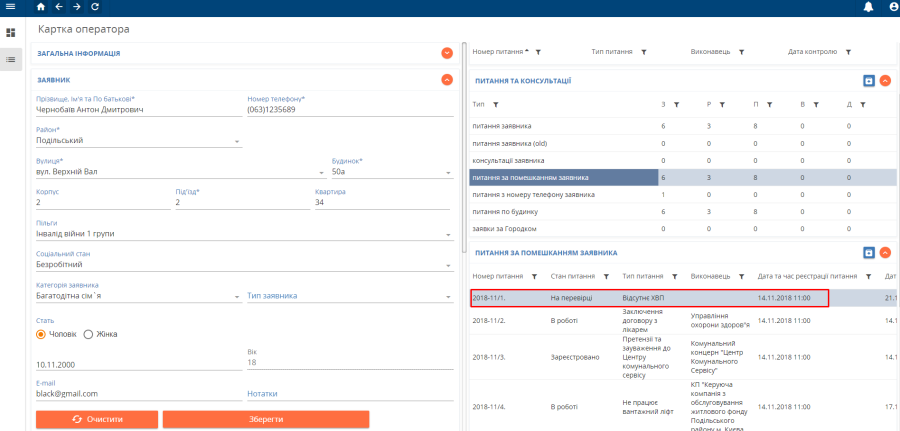This screenshot has height=431, width=900.
Task: Open the list view in sidebar
Action: tap(11, 60)
